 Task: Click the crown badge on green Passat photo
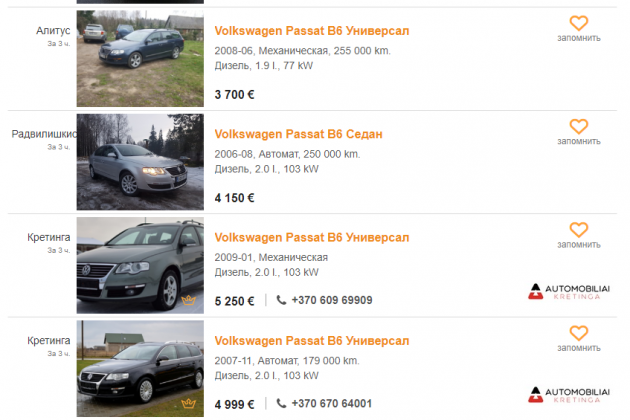click(188, 300)
